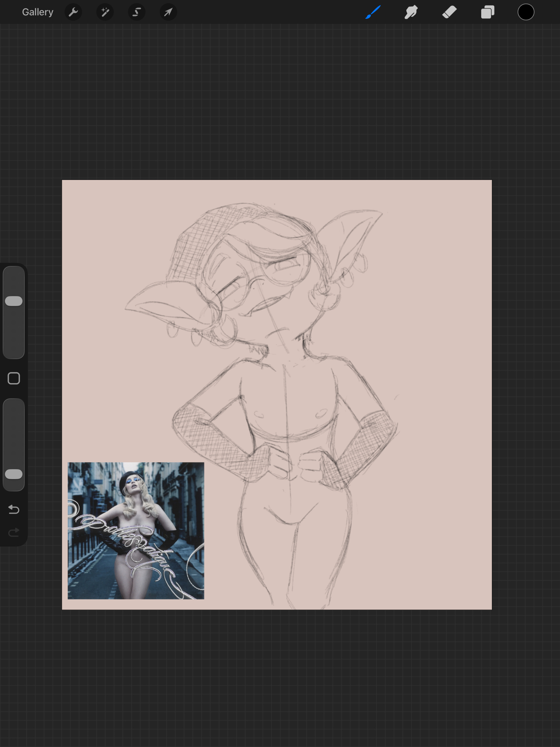Select the Eraser tool
Screen dimensions: 560x747
pos(449,12)
